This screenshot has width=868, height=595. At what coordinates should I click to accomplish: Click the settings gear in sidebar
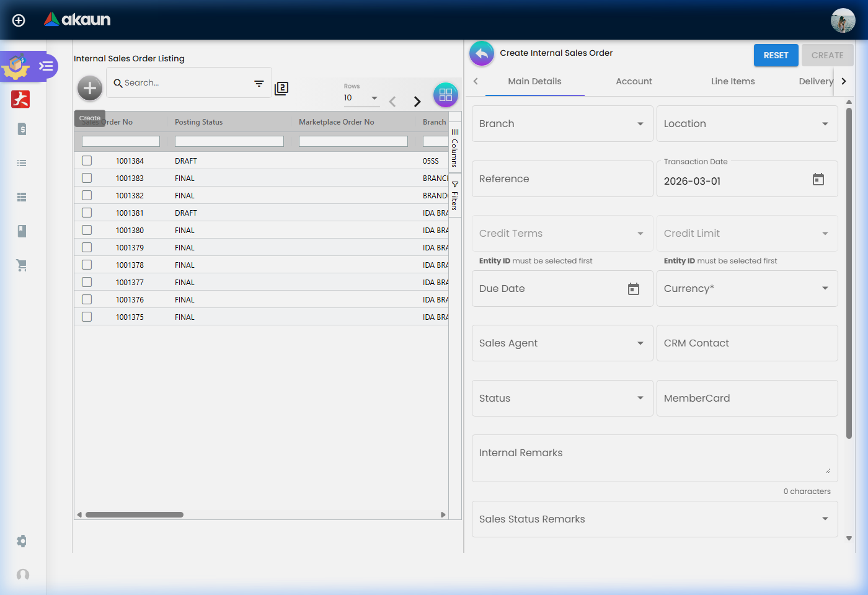pos(22,541)
